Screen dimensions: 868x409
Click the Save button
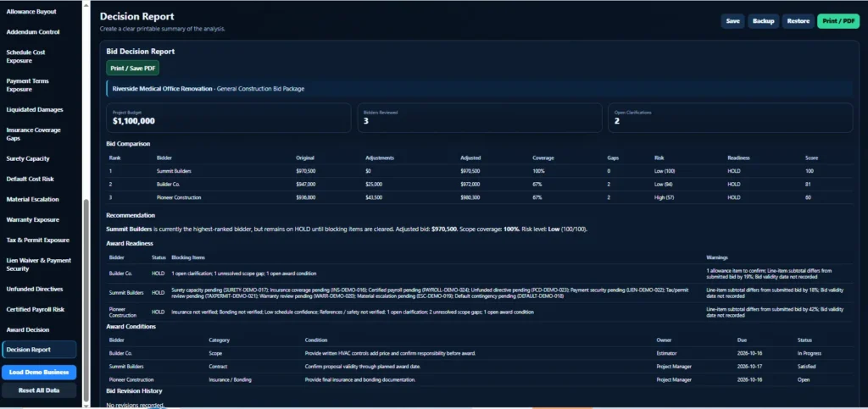click(732, 21)
